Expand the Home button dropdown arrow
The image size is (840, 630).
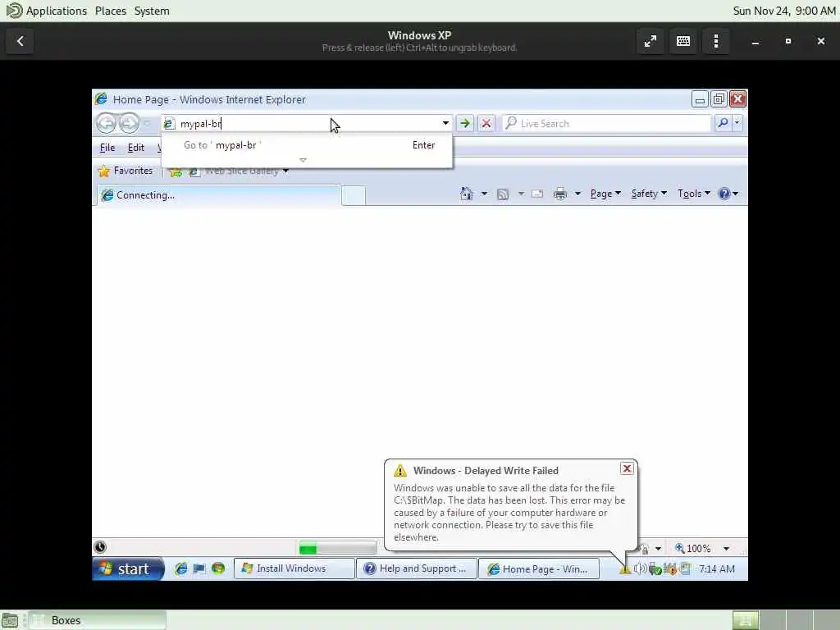[x=484, y=194]
